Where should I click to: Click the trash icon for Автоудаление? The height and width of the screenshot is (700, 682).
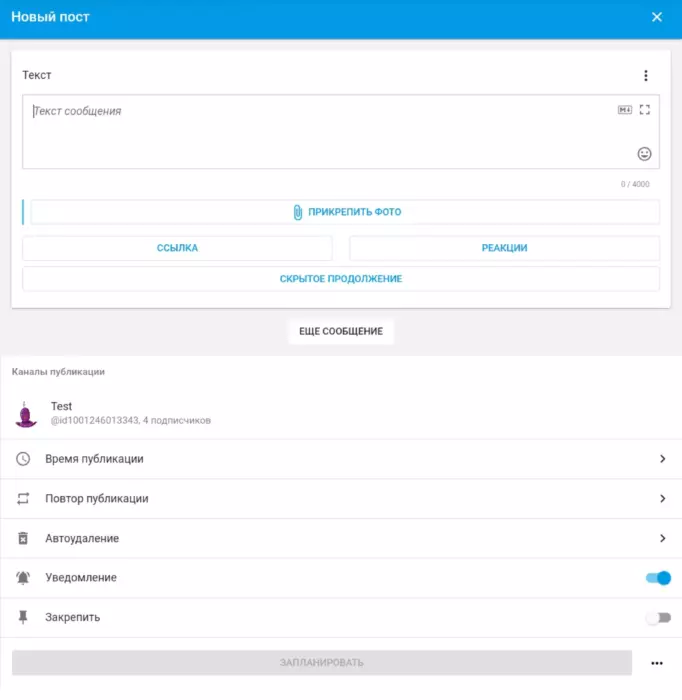[23, 538]
